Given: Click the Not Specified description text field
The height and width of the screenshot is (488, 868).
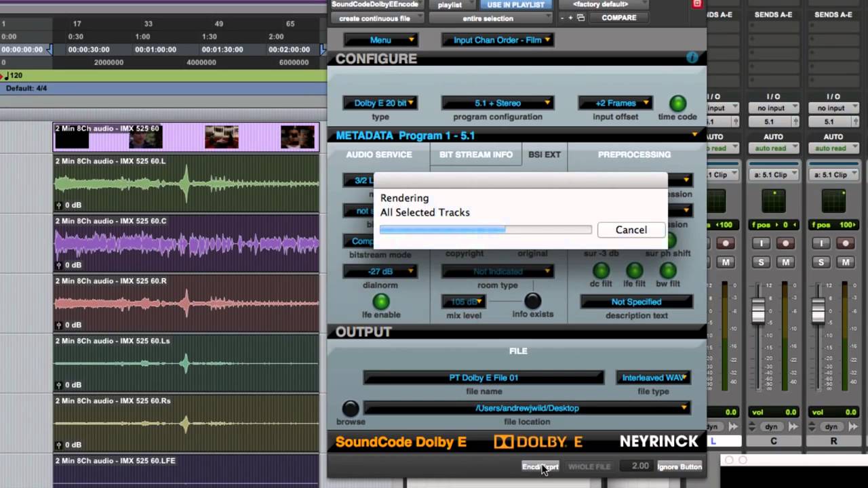Looking at the screenshot, I should pos(636,302).
